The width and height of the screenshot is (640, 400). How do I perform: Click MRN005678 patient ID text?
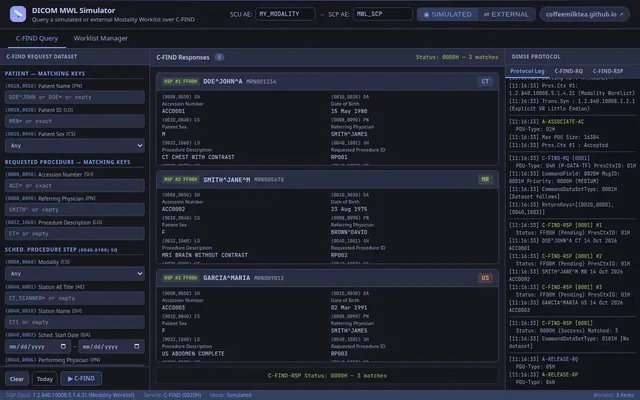269,180
